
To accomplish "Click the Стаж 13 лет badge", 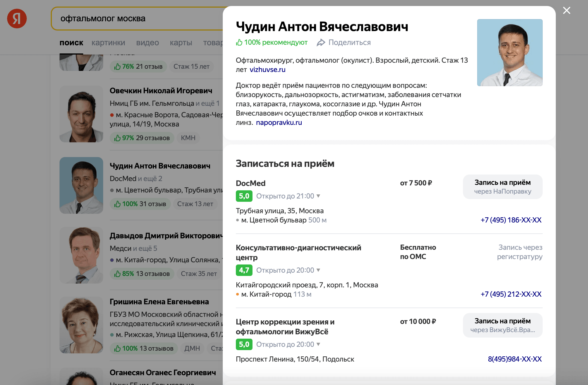I will tap(195, 204).
